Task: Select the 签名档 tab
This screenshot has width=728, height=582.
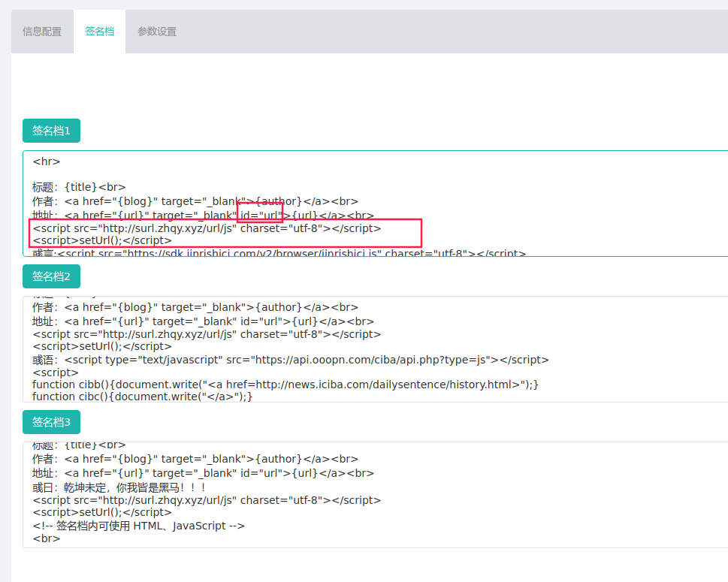Action: click(99, 32)
